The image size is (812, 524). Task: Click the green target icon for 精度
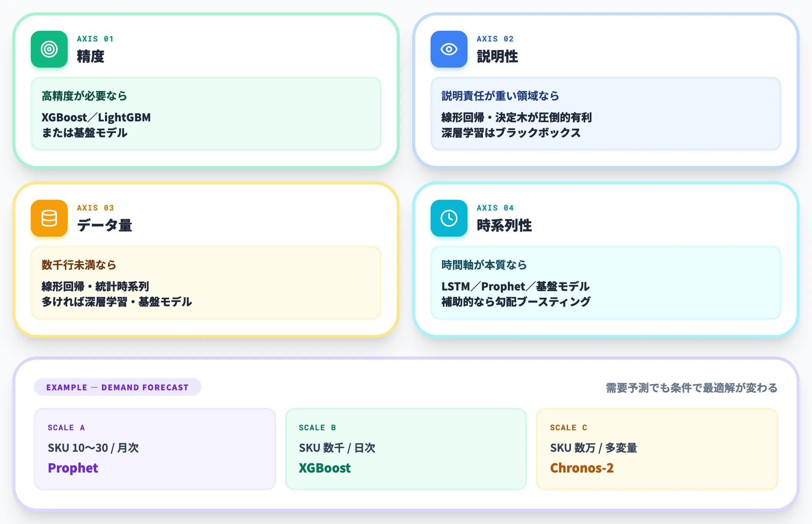click(x=49, y=49)
